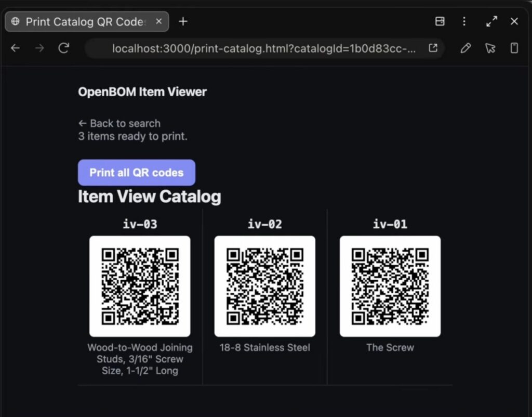Click the iv-01 QR code image
This screenshot has width=532, height=417.
[390, 286]
